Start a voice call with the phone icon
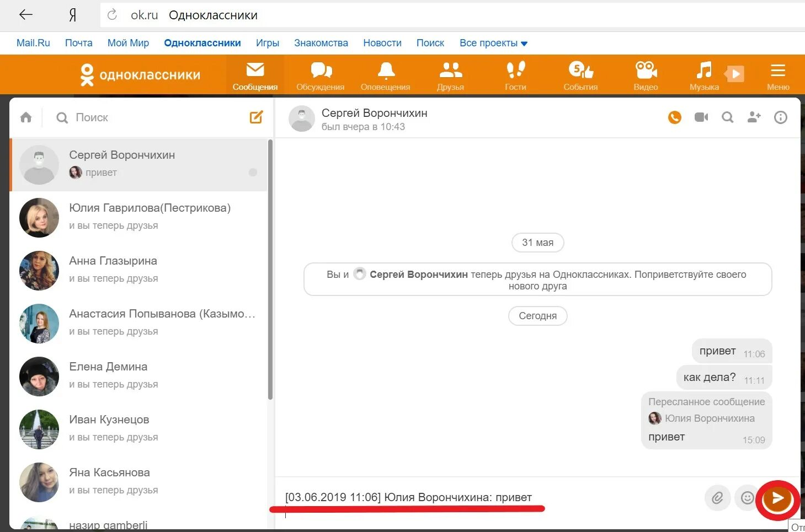This screenshot has width=805, height=532. tap(674, 117)
